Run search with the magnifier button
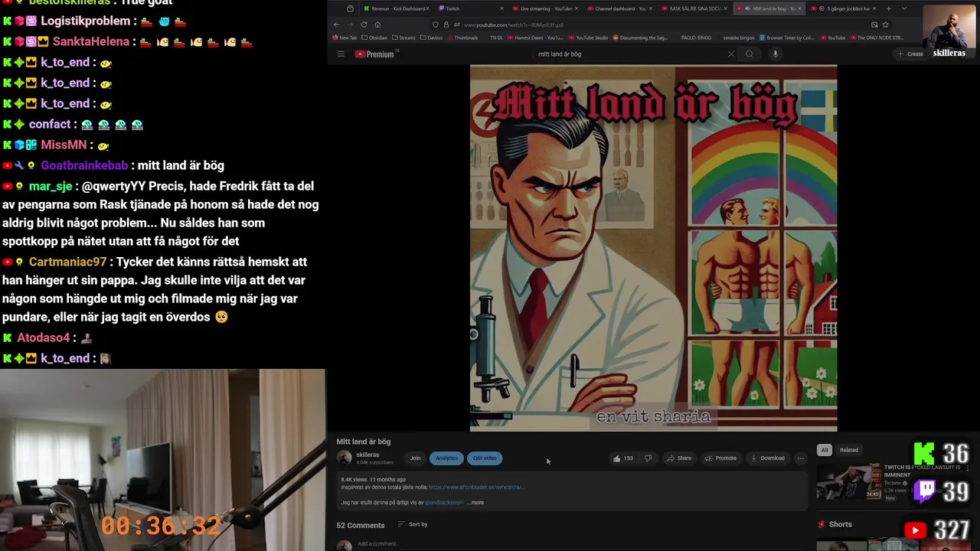Screen dimensions: 980x551 click(x=750, y=54)
